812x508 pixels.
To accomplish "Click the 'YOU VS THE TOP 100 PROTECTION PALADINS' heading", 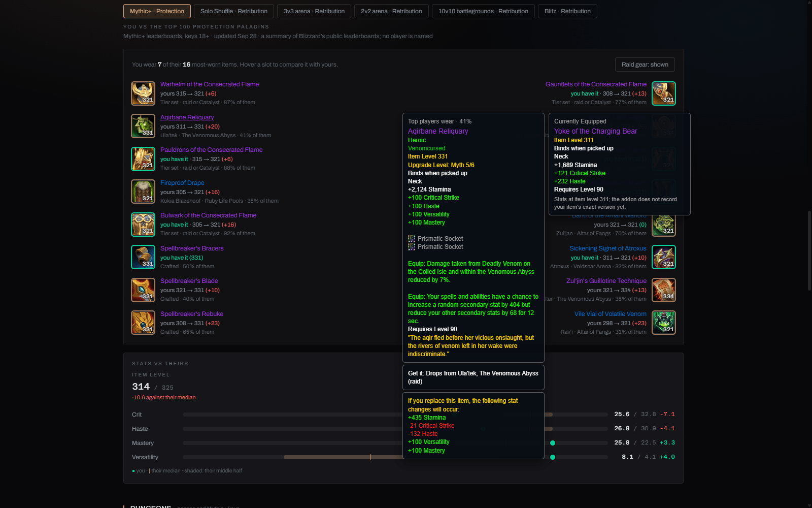I will (x=196, y=27).
